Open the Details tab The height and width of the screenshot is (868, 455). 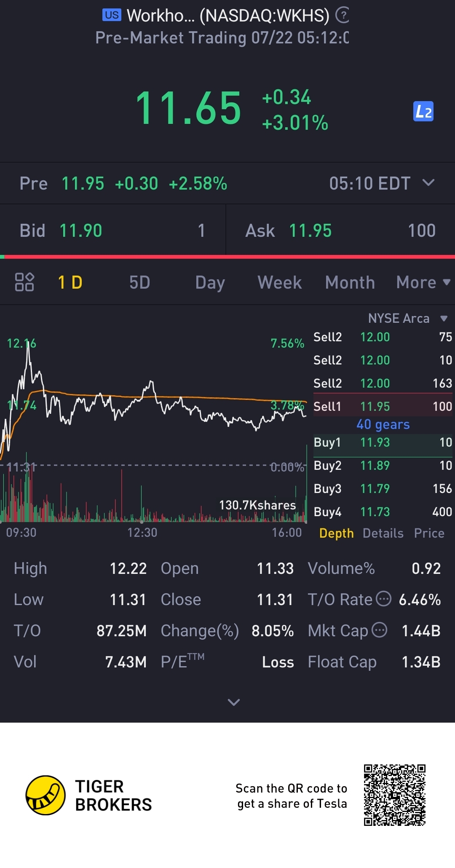click(383, 533)
